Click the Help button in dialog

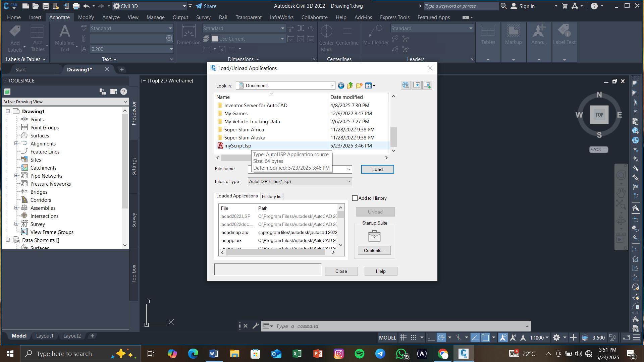(381, 271)
